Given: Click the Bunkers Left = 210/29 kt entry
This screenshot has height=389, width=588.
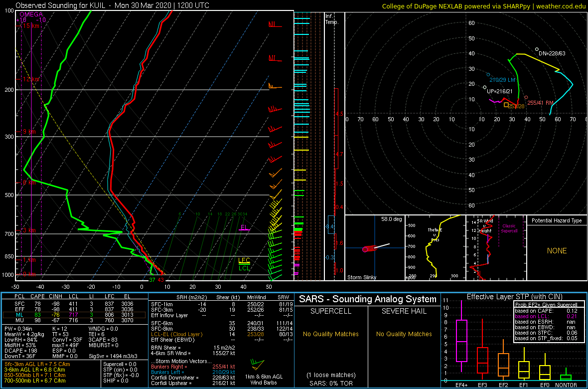Looking at the screenshot, I should coord(192,372).
